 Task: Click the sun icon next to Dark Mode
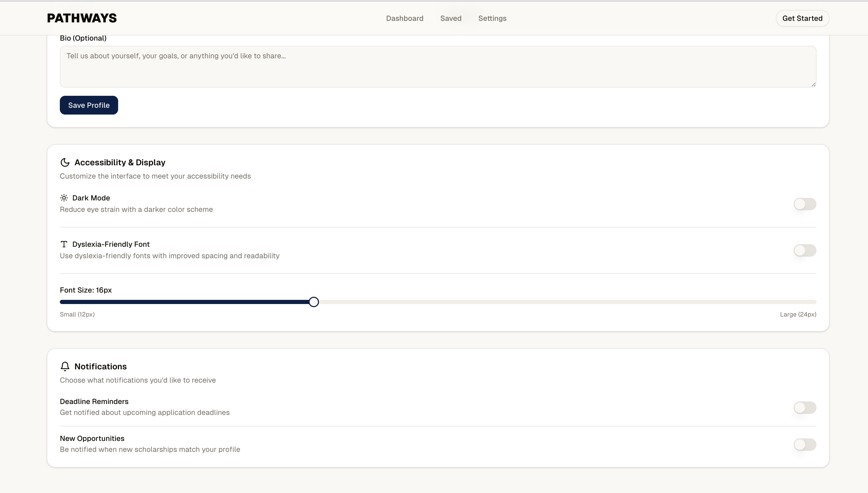click(x=64, y=198)
